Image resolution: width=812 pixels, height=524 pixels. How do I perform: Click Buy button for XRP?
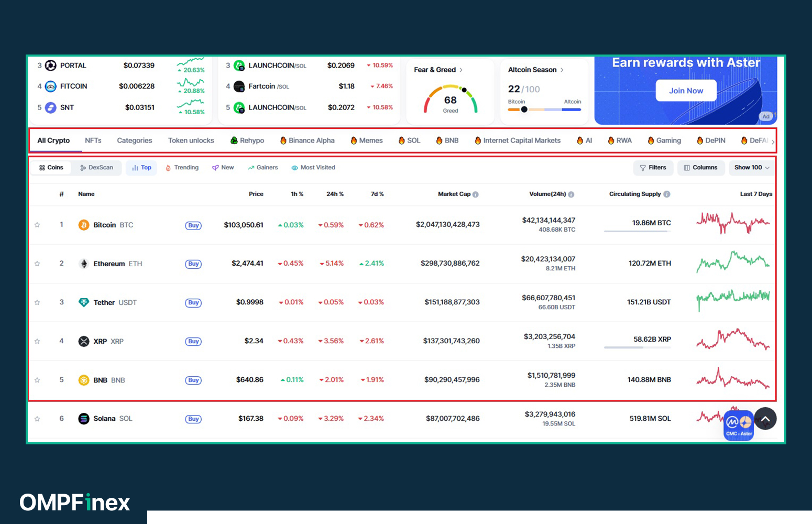(193, 342)
